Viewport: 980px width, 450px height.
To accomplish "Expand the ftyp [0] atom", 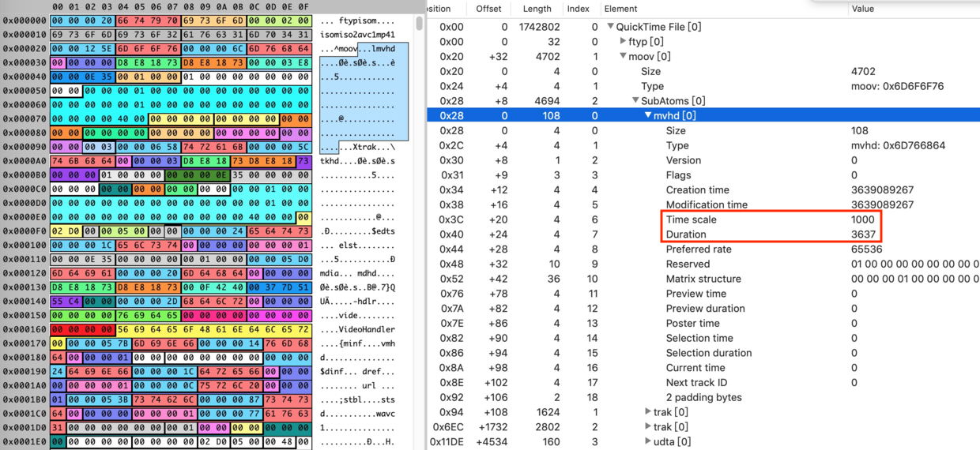I will click(623, 41).
